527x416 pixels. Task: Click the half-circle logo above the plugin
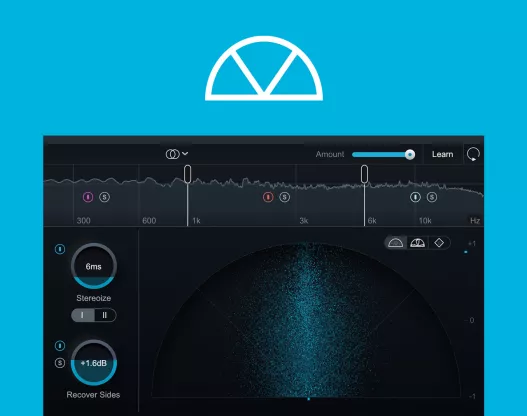coord(264,68)
